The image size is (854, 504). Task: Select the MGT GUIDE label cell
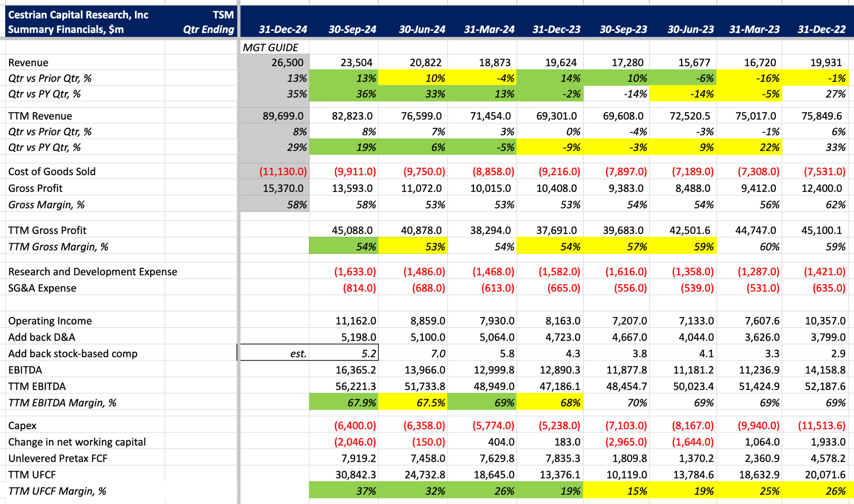[x=270, y=47]
